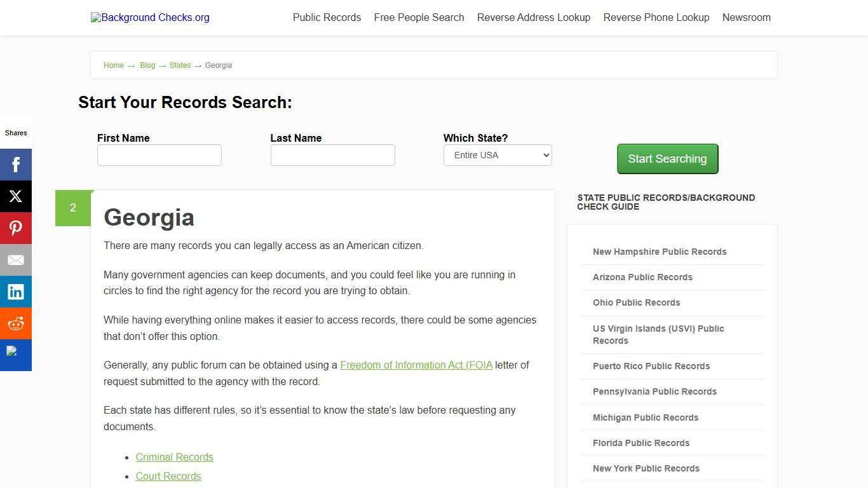The height and width of the screenshot is (488, 868).
Task: Follow the Criminal Records link
Action: [174, 457]
